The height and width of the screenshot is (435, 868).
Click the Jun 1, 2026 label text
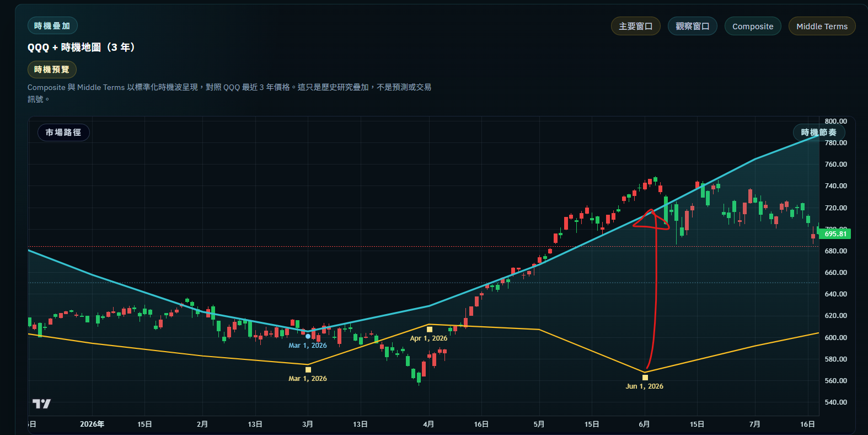[645, 386]
